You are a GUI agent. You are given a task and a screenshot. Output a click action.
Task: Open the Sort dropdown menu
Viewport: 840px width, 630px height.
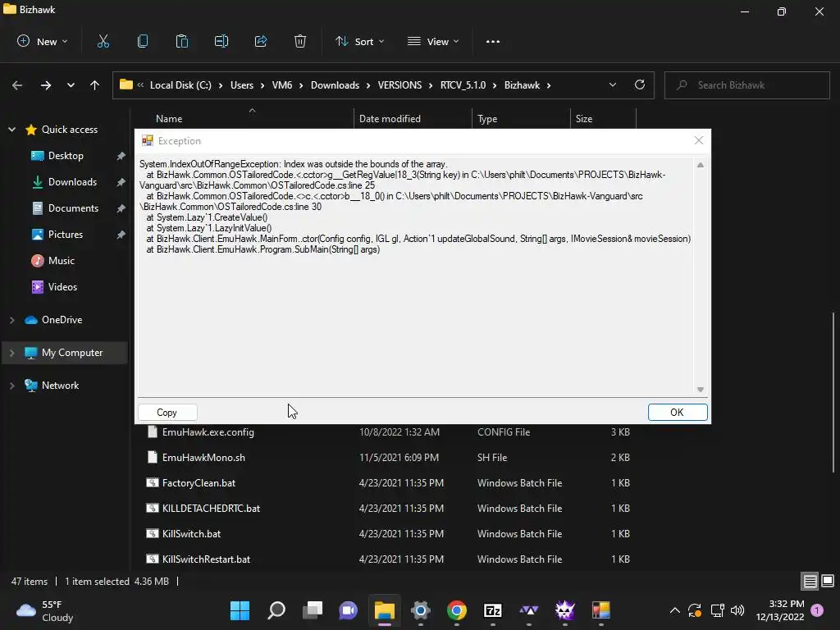pos(360,41)
